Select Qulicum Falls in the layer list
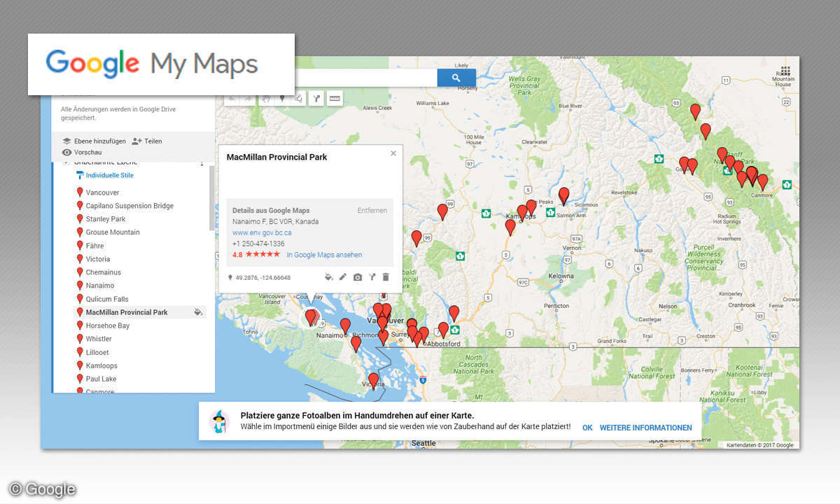The width and height of the screenshot is (840, 504). click(107, 299)
